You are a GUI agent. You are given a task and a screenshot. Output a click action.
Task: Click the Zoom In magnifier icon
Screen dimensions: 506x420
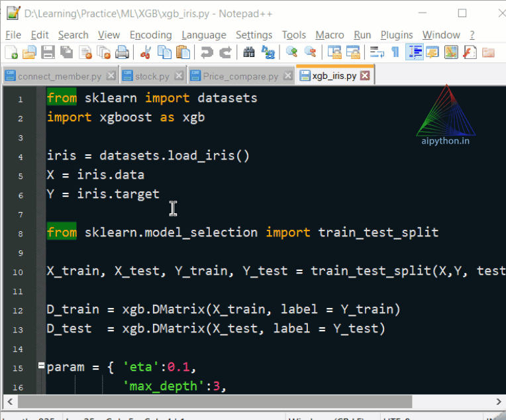(x=291, y=52)
